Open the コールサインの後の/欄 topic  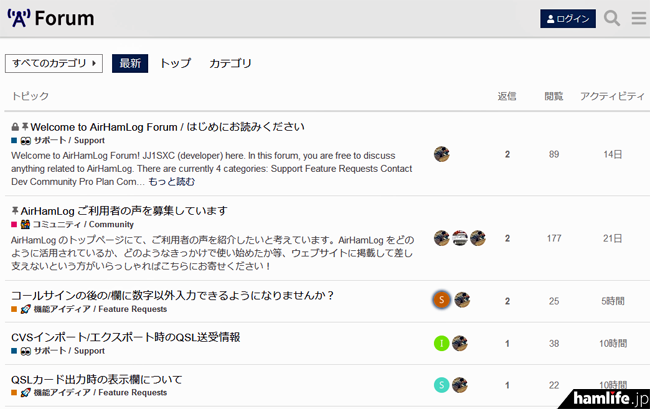coord(172,295)
